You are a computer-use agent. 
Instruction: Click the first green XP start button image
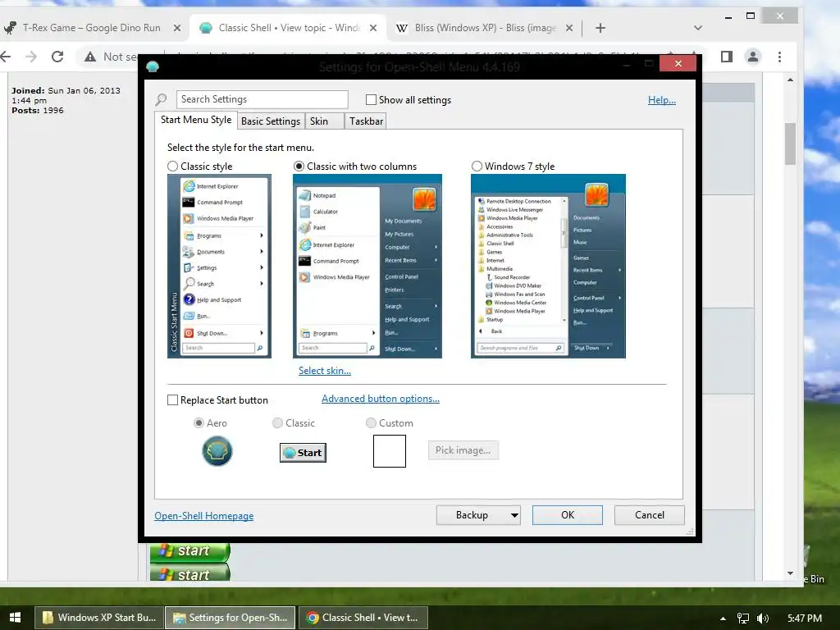click(190, 551)
